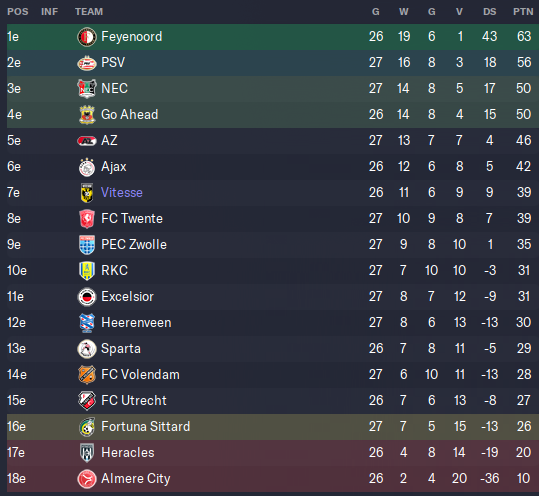Select the AZ club logo
The height and width of the screenshot is (496, 539).
click(87, 141)
